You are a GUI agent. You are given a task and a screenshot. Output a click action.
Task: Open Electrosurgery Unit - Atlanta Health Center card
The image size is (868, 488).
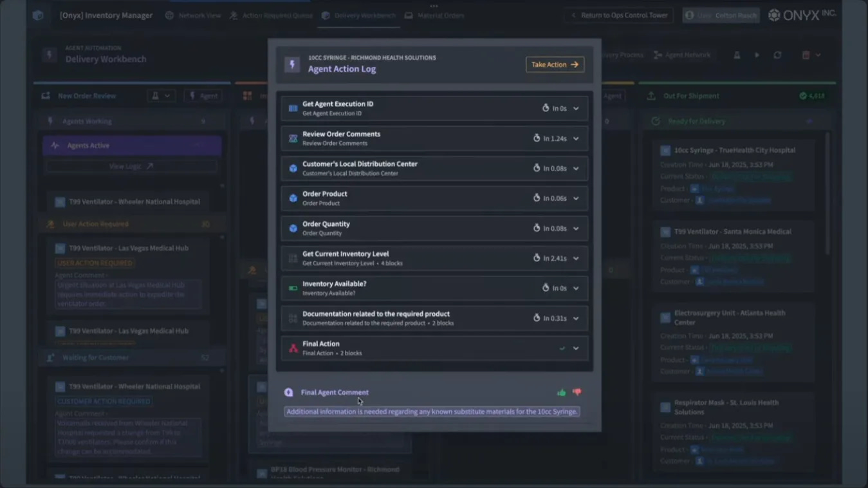734,343
